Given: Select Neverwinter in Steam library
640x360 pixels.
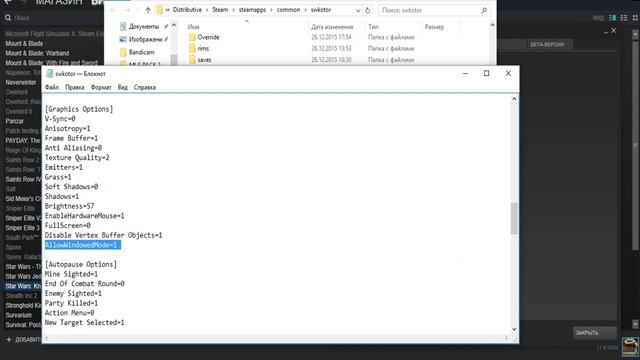Looking at the screenshot, I should (x=21, y=82).
